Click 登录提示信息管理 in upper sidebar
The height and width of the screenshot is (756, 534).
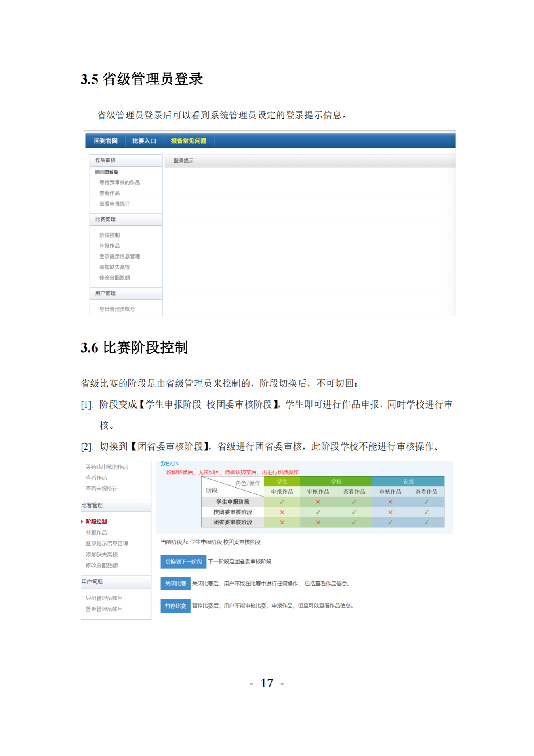(x=120, y=256)
